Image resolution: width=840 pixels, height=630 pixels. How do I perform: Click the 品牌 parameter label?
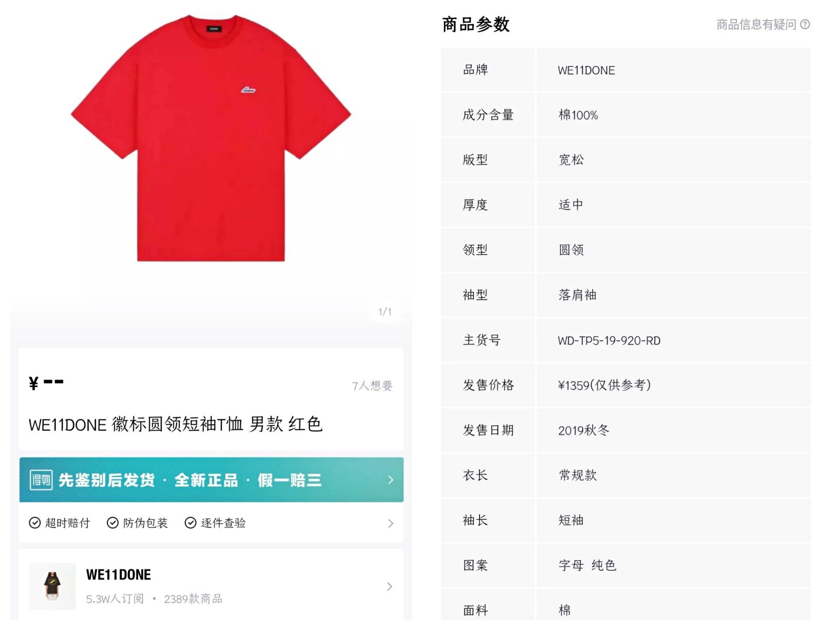(x=476, y=70)
